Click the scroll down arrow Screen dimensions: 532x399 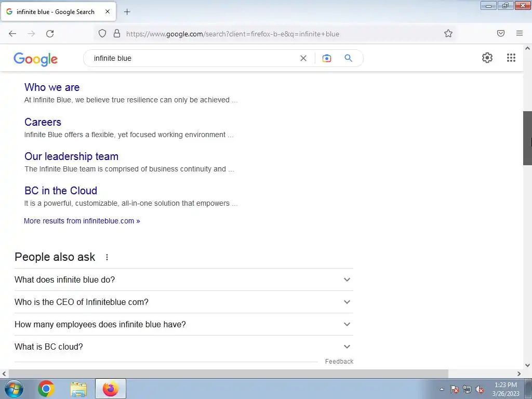tap(527, 365)
